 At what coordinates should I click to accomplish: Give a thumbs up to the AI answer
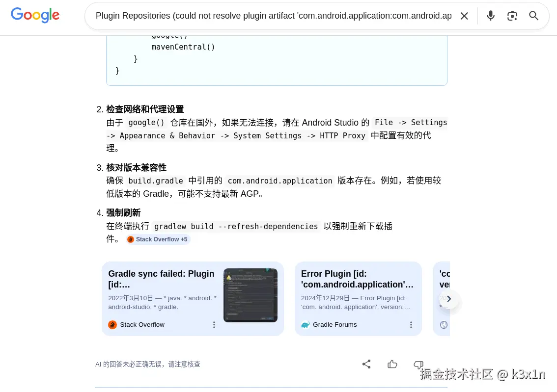coord(392,364)
